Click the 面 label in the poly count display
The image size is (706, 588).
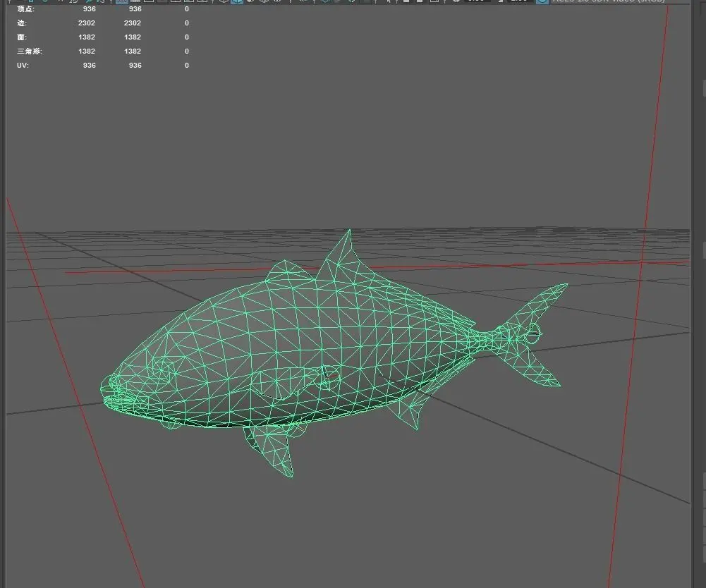22,37
